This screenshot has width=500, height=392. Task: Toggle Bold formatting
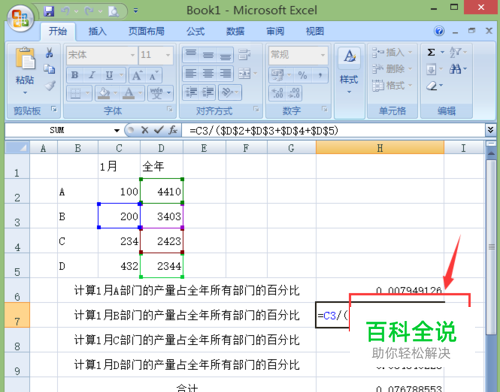point(75,75)
